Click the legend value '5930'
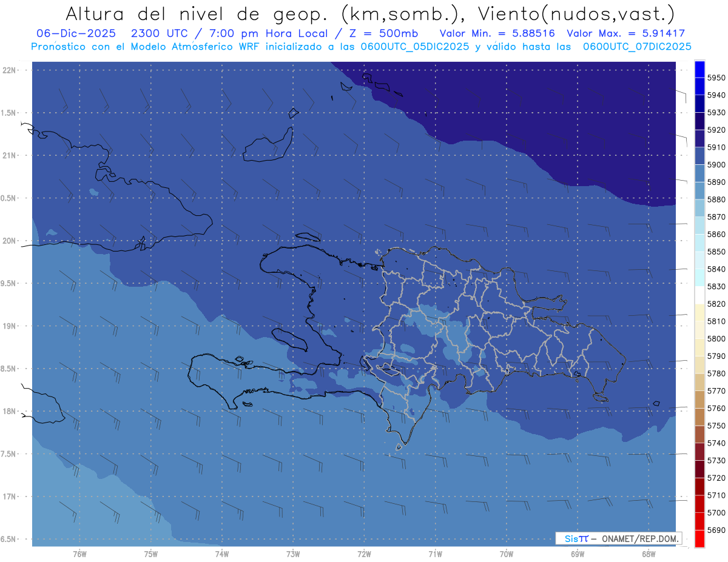The width and height of the screenshot is (728, 562). tap(716, 113)
